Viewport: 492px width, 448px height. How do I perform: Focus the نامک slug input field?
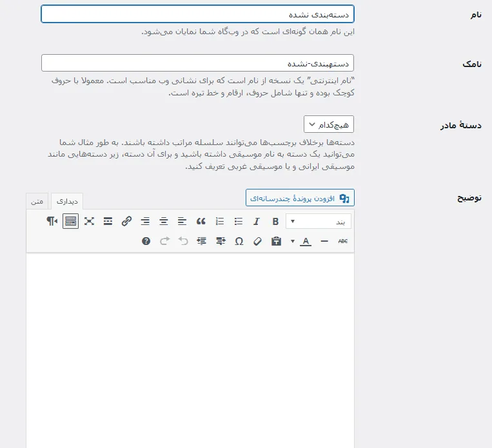coord(198,63)
